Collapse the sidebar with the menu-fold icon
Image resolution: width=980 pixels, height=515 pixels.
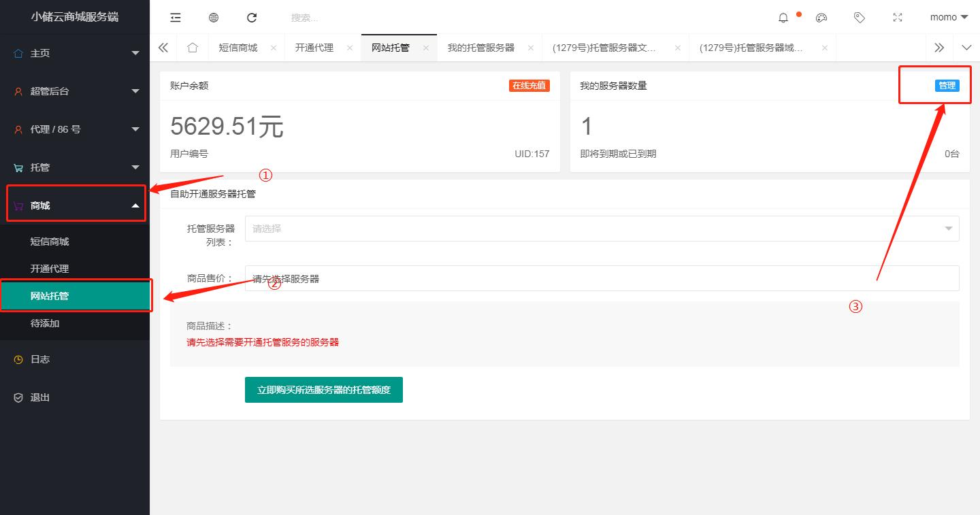coord(176,18)
